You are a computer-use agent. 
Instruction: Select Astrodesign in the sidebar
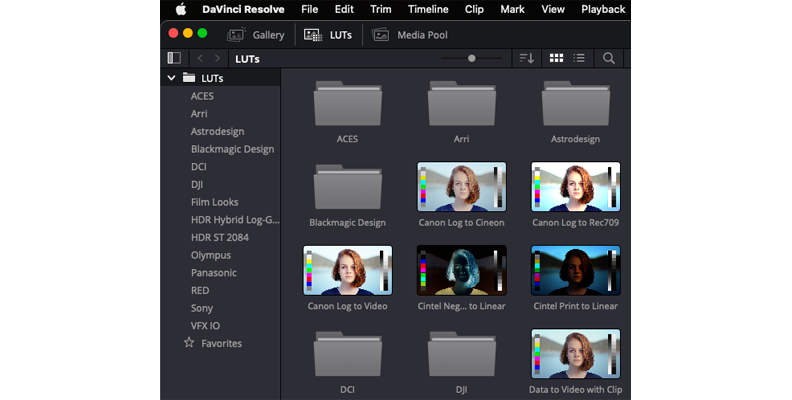pos(217,131)
